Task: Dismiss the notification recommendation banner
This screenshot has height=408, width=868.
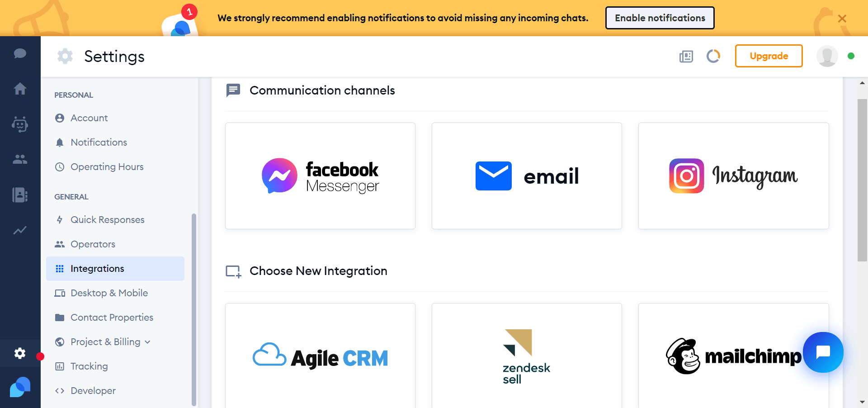Action: click(842, 19)
